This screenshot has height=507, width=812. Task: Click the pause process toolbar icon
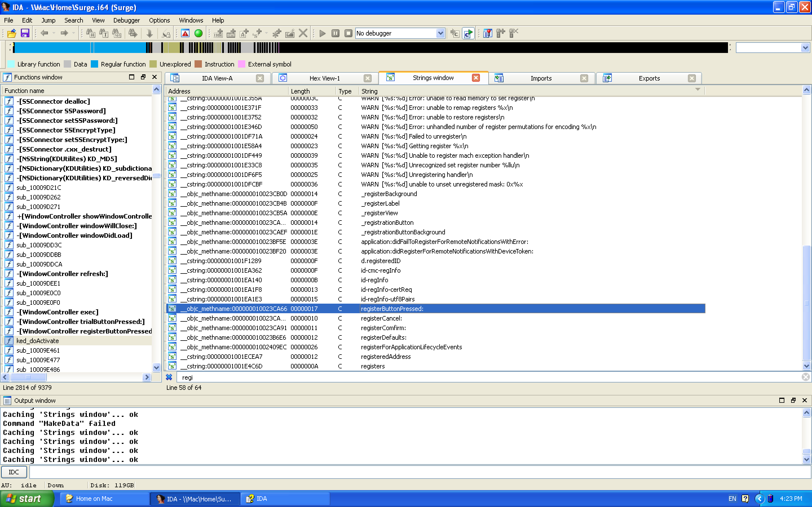tap(336, 33)
